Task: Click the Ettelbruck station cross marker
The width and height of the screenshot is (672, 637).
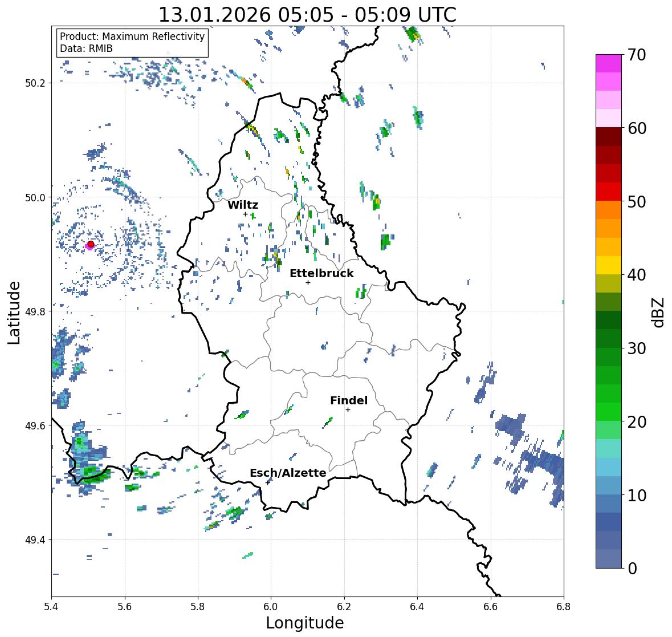Action: click(308, 282)
